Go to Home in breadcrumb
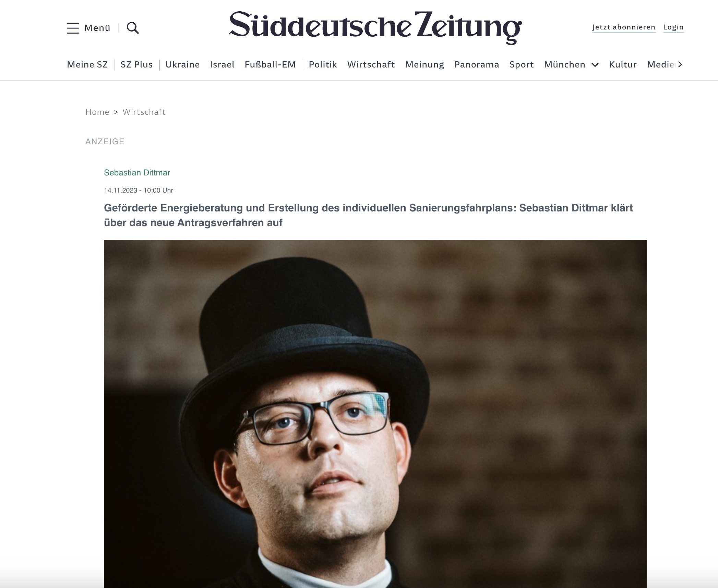 [x=97, y=112]
